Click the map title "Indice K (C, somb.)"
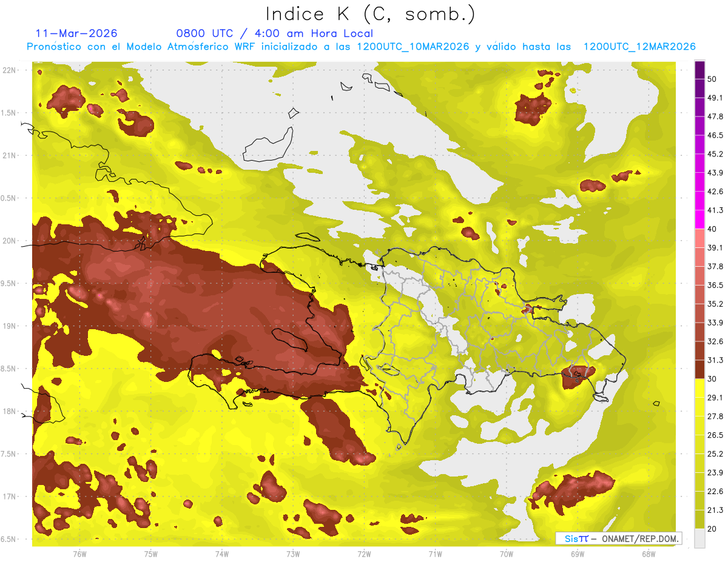728x562 pixels. click(x=371, y=15)
